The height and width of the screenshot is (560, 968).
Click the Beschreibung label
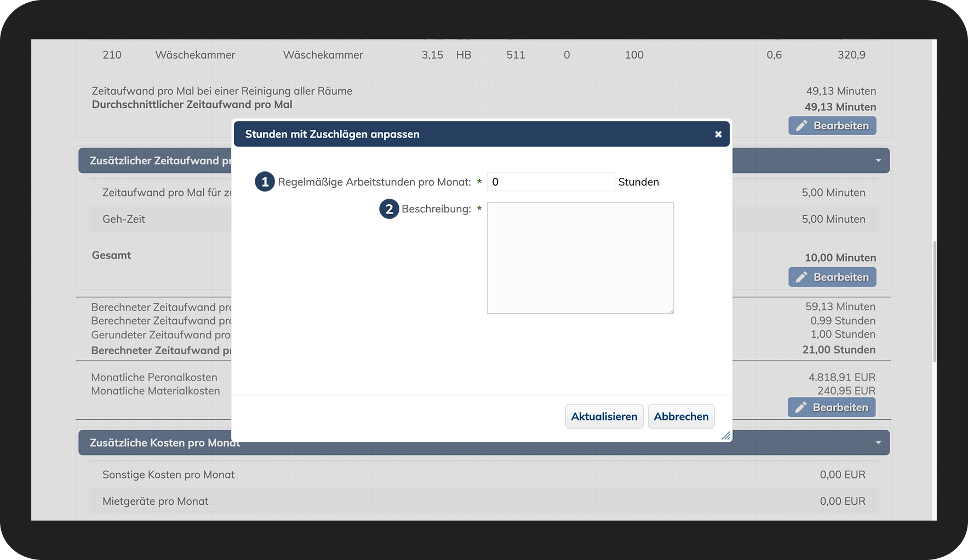tap(437, 209)
